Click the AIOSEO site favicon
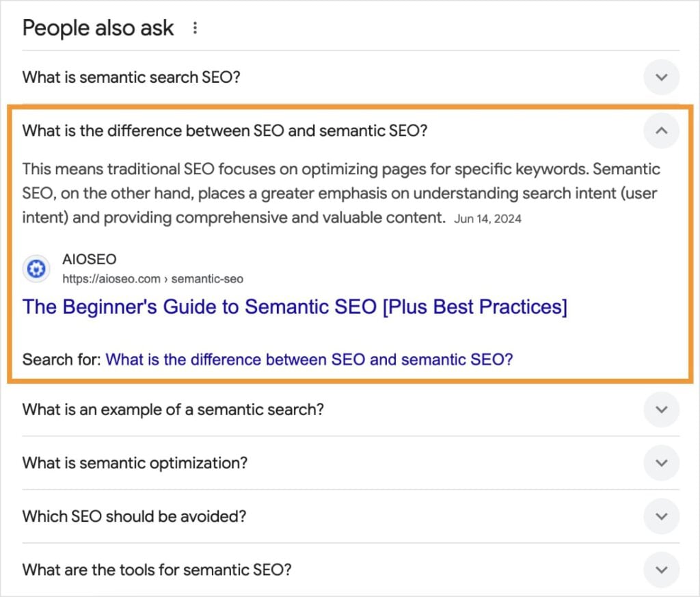Screen dimensions: 700x597 pos(36,269)
